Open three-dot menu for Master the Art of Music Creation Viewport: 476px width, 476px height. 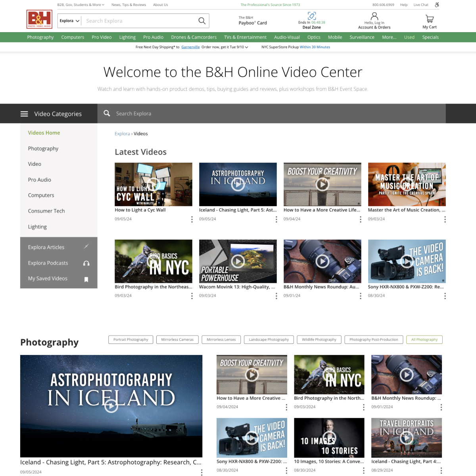tap(445, 219)
